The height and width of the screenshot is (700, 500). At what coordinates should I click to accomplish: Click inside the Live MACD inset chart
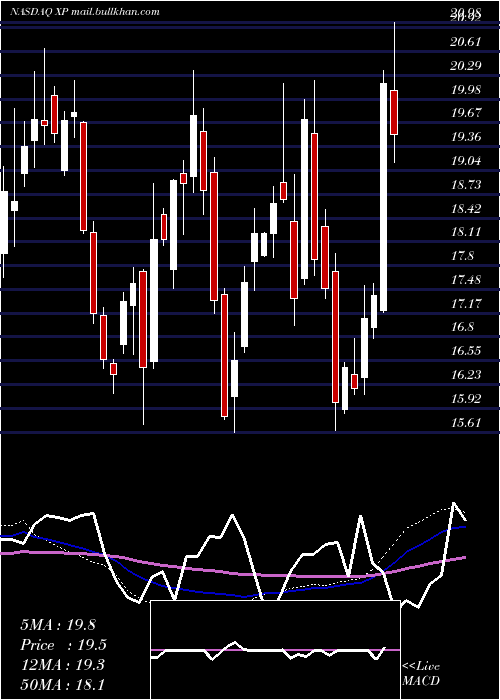pyautogui.click(x=275, y=650)
